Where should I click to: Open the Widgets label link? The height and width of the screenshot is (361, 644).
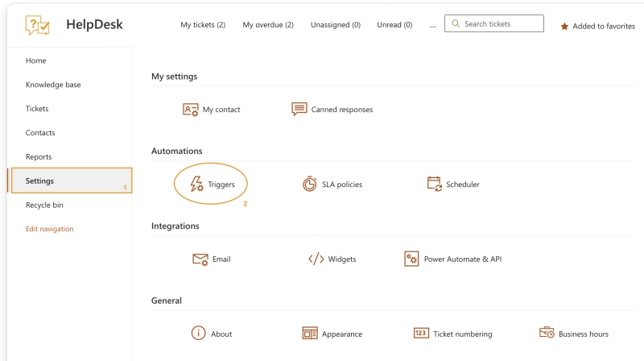pyautogui.click(x=342, y=259)
